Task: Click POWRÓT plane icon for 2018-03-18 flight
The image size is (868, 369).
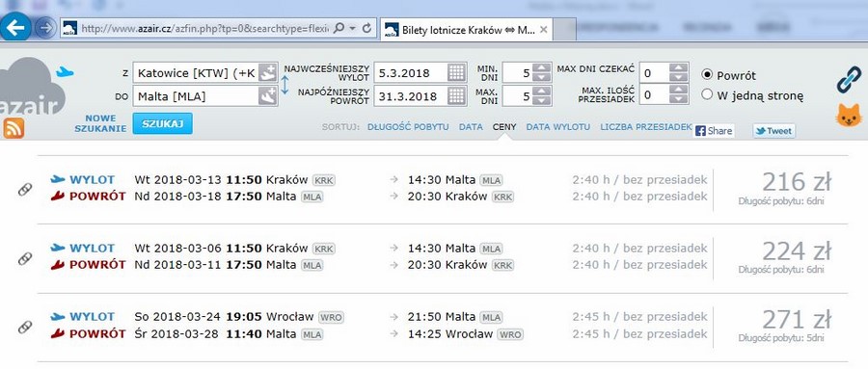Action: [x=58, y=196]
